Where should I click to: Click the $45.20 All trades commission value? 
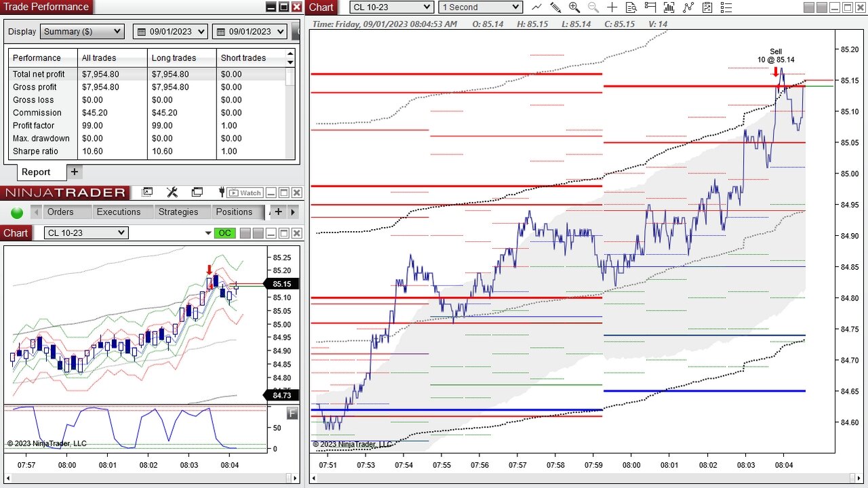coord(94,113)
